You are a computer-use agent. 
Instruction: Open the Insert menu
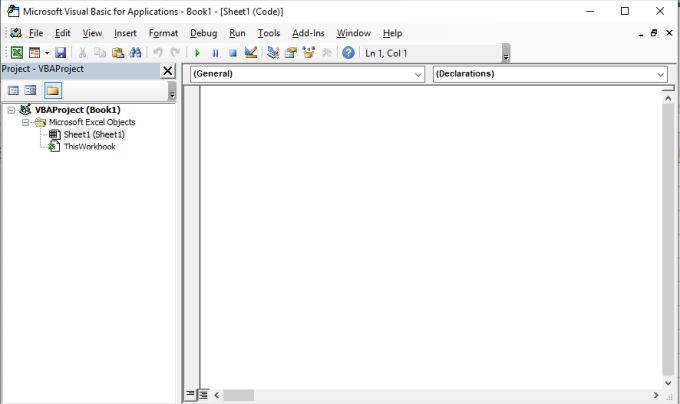125,33
